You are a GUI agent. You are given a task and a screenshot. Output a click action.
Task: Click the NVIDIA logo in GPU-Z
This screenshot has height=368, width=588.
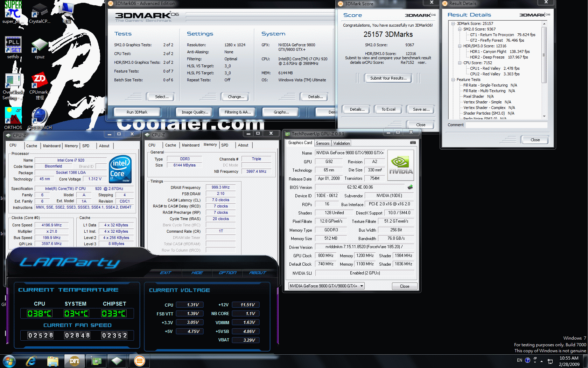click(x=401, y=165)
